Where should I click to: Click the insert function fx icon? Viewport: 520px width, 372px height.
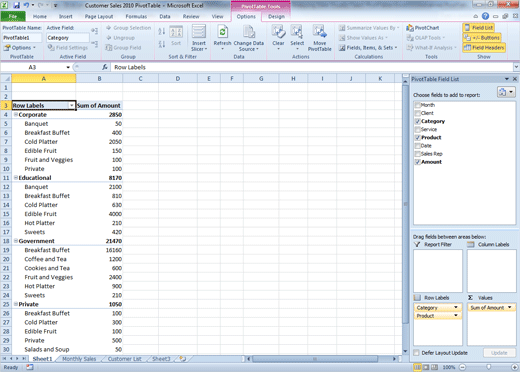tap(105, 67)
